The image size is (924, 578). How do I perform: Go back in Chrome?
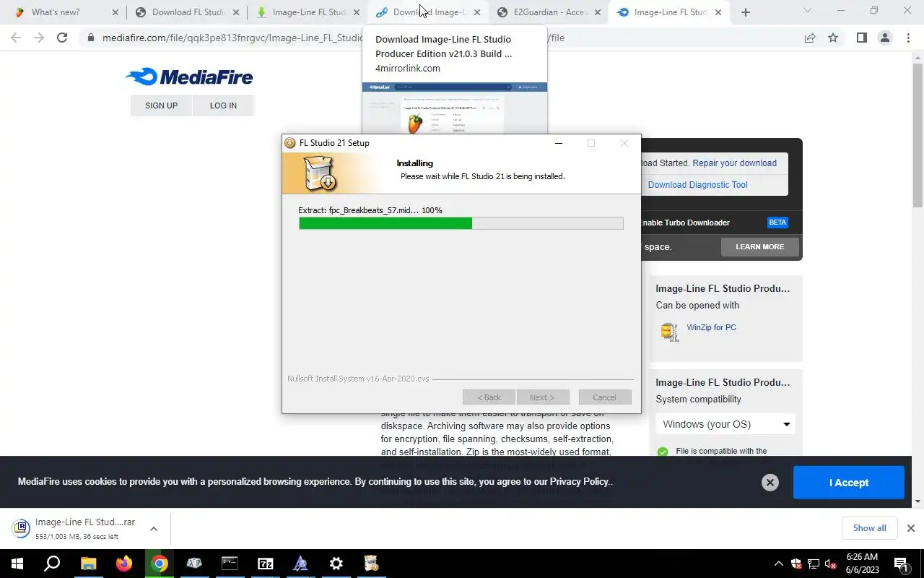click(x=16, y=38)
